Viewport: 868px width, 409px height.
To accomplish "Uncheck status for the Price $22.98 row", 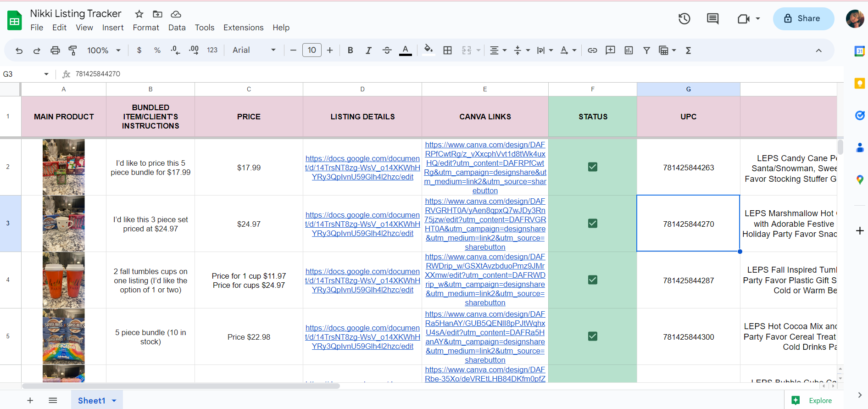I will pos(593,336).
